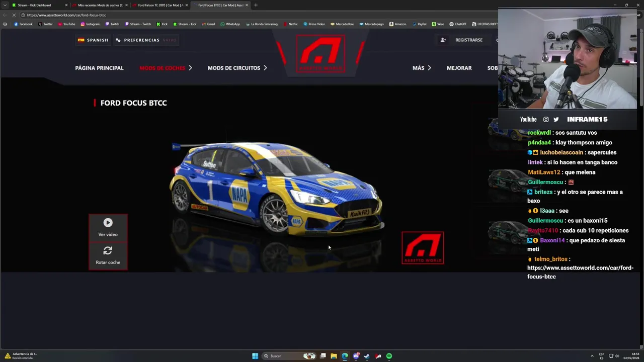Open Spotify from the taskbar

coord(389,356)
